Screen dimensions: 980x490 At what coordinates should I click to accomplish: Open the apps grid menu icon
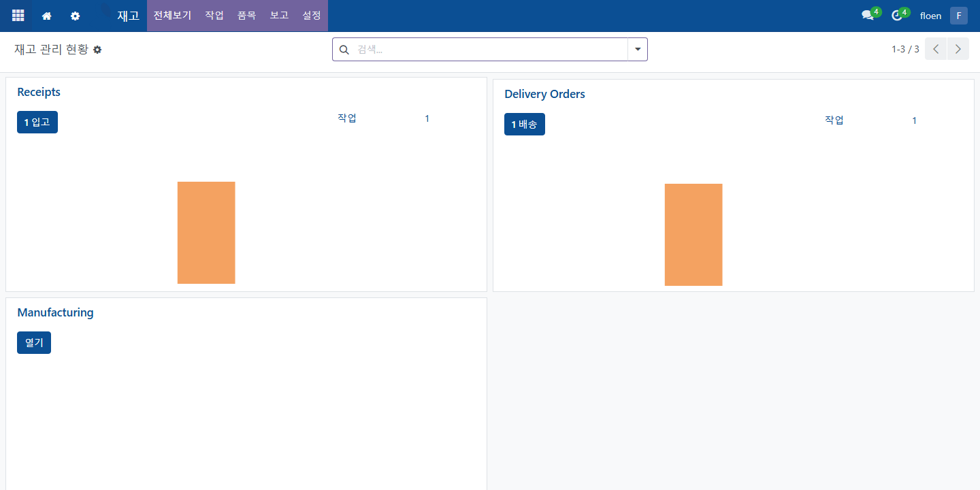18,15
